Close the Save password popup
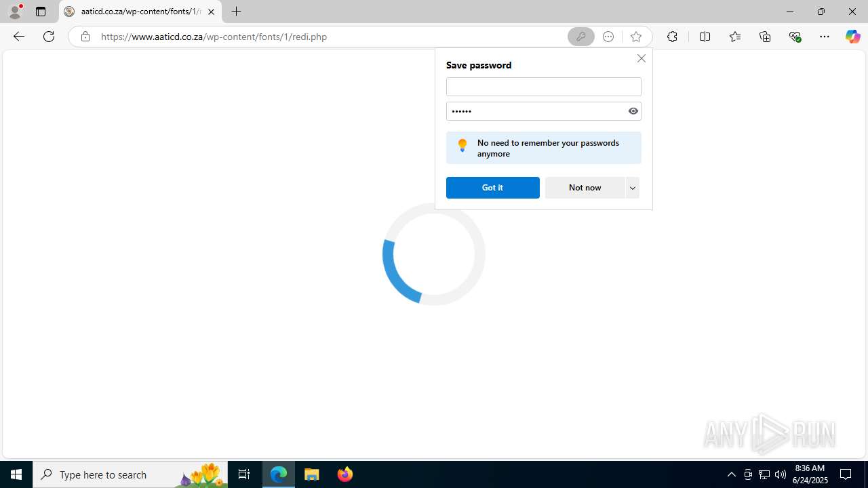The width and height of the screenshot is (868, 488). pyautogui.click(x=641, y=58)
